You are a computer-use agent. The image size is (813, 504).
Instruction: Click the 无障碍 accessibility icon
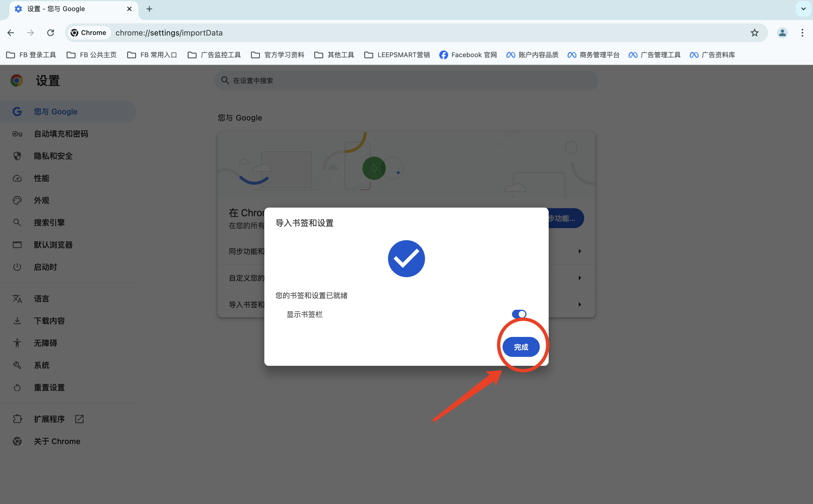[x=17, y=343]
